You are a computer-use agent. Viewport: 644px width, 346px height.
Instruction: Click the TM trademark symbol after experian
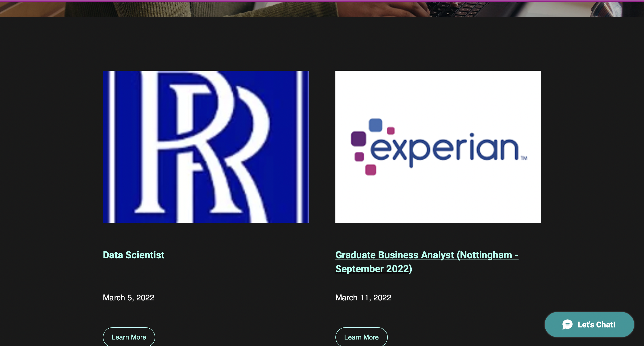[x=524, y=158]
